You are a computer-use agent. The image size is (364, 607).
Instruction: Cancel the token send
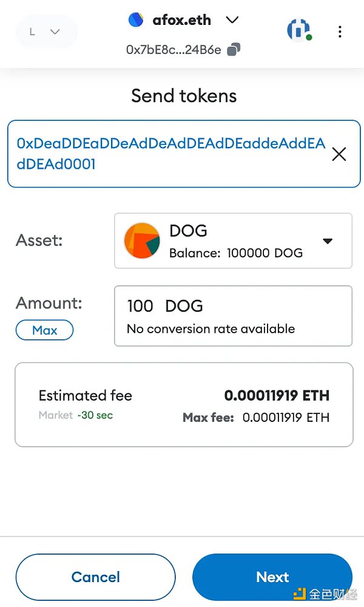(95, 577)
